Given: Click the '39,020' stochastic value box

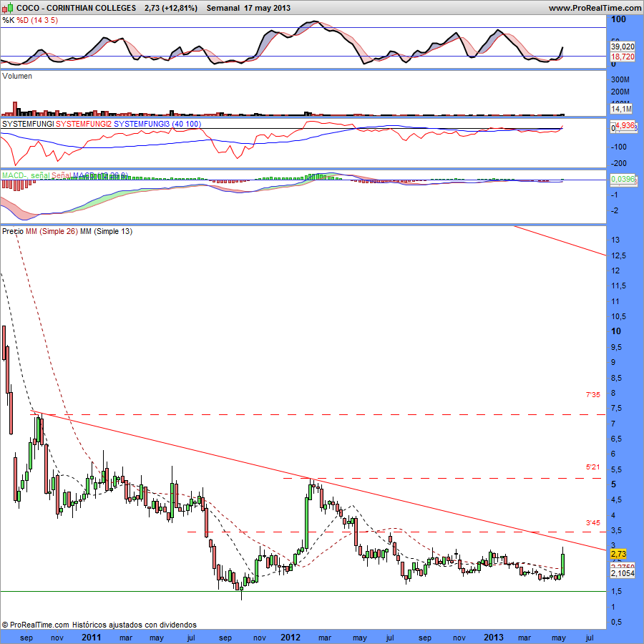Looking at the screenshot, I should coord(623,47).
